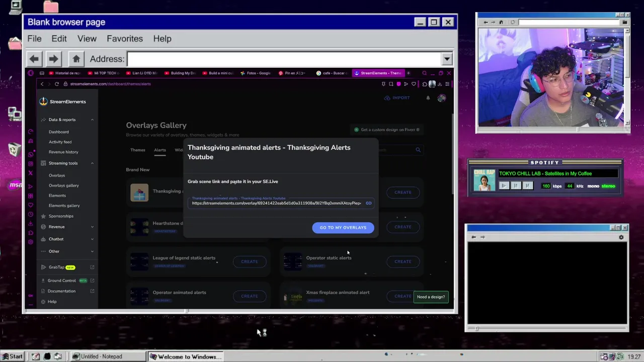Open Documentation in the sidebar
Viewport: 644px width, 362px height.
pos(61,291)
